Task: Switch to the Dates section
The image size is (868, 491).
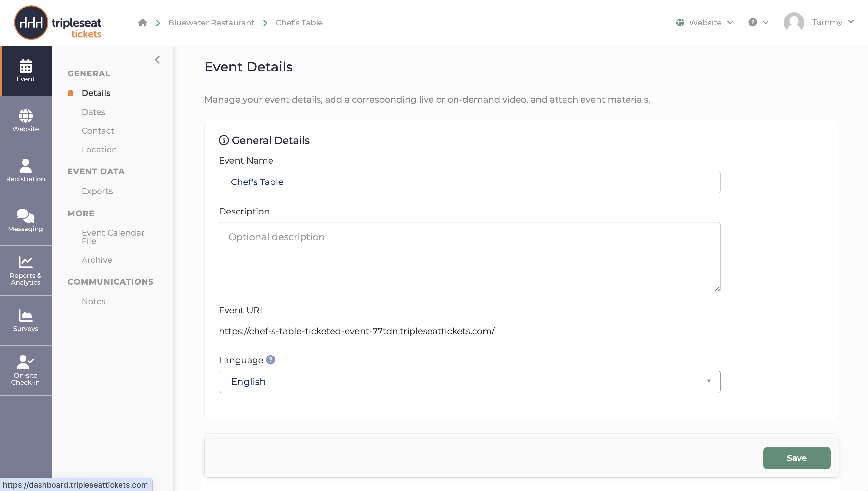Action: point(93,112)
